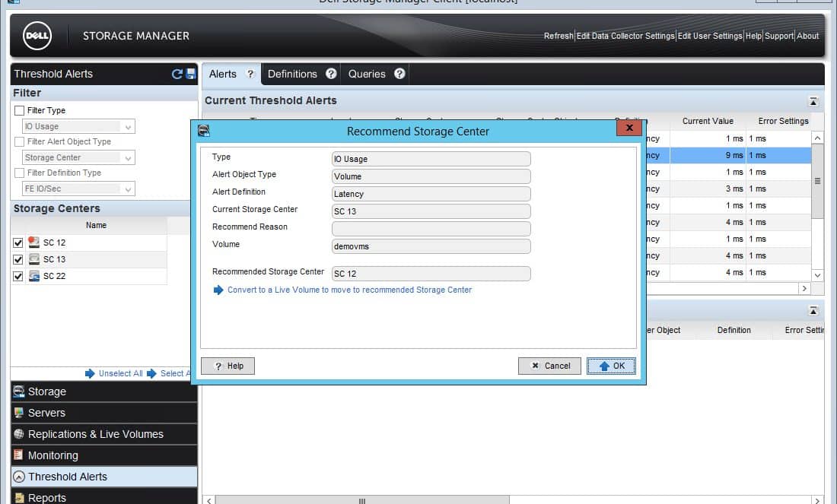Click the Threshold Alerts navigation icon
The height and width of the screenshot is (504, 837).
(19, 477)
